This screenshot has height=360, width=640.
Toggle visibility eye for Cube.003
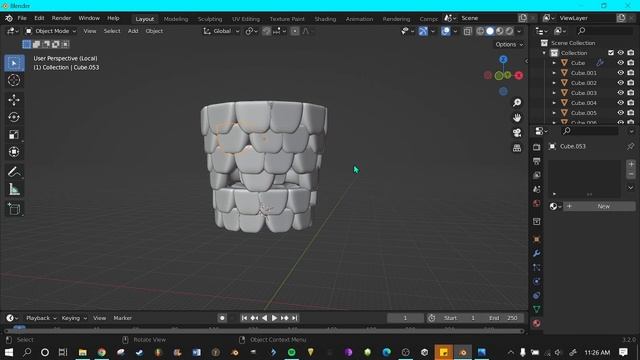(x=620, y=93)
